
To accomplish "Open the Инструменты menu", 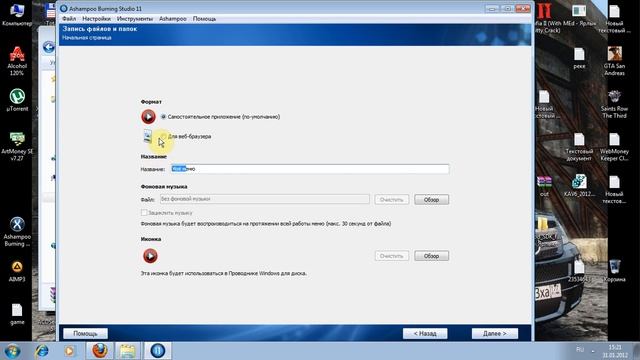I will (135, 19).
